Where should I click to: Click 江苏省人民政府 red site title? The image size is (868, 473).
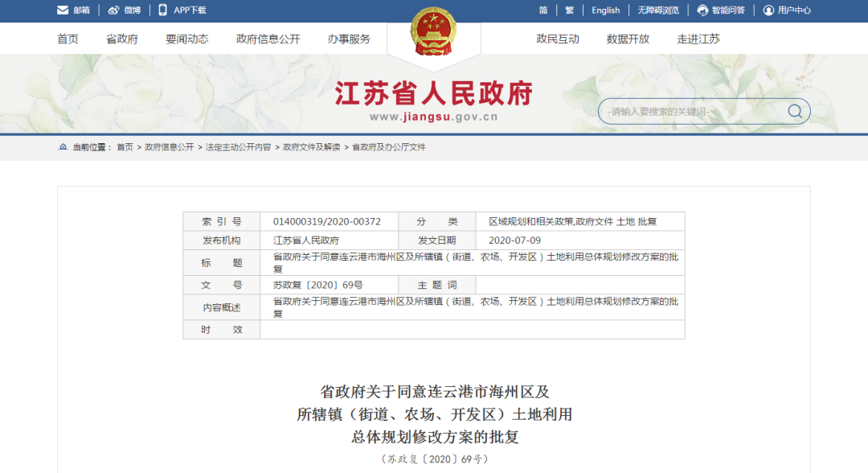tap(433, 93)
